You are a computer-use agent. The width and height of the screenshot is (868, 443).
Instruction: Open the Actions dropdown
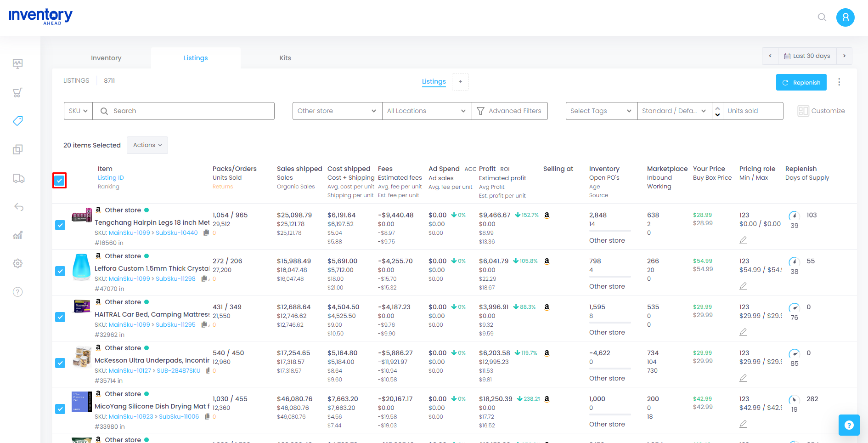click(147, 145)
